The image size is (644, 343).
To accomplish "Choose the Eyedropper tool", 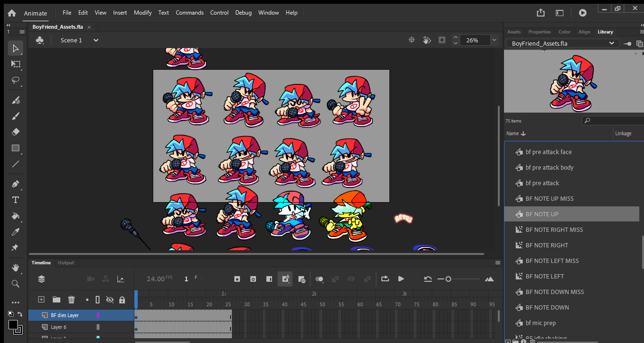I will tap(16, 232).
